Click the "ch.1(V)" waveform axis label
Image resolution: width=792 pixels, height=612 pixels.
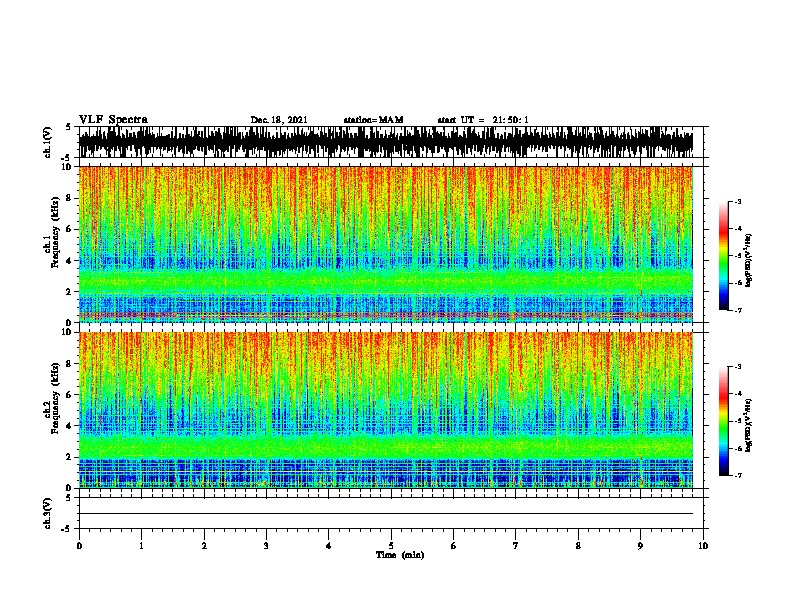tap(47, 142)
